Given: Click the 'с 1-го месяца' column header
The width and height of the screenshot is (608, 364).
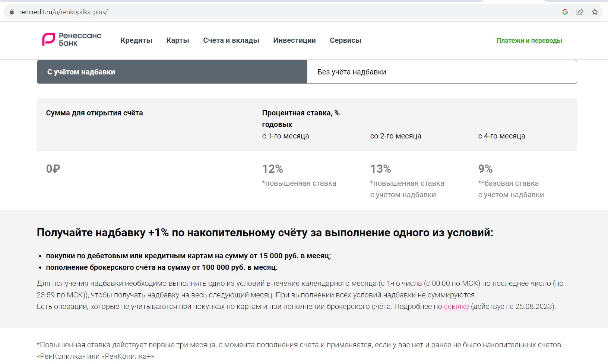Looking at the screenshot, I should pyautogui.click(x=285, y=136).
